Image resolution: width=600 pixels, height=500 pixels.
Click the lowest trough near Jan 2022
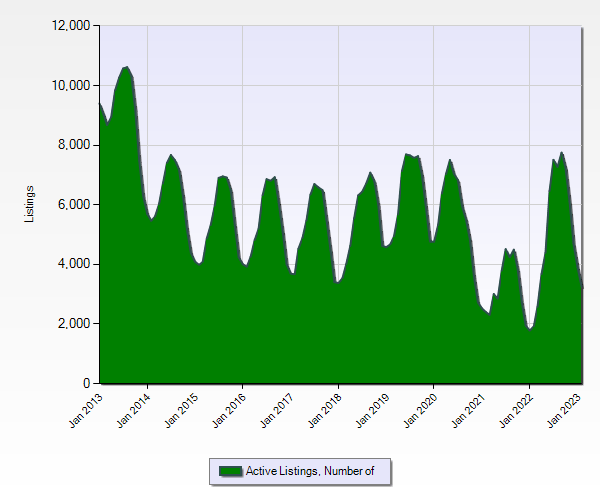click(529, 328)
